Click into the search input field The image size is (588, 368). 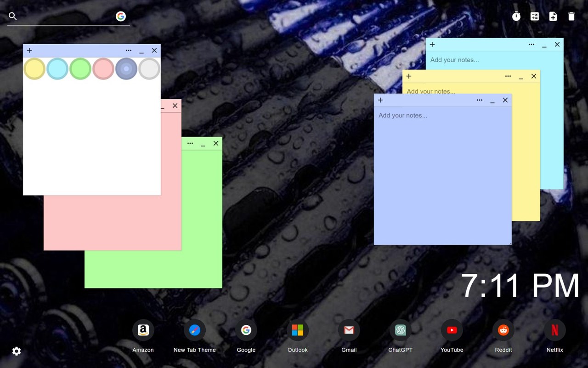click(x=67, y=17)
